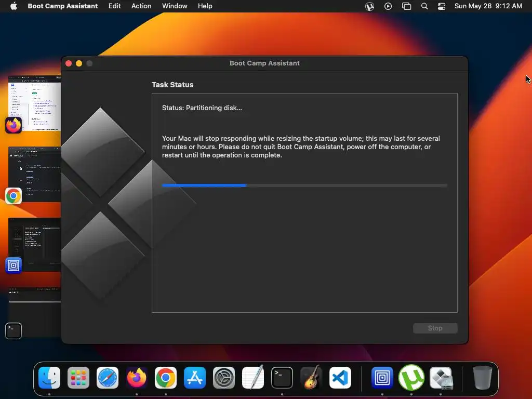The height and width of the screenshot is (399, 532).
Task: Click the date and time clock
Action: pos(488,6)
